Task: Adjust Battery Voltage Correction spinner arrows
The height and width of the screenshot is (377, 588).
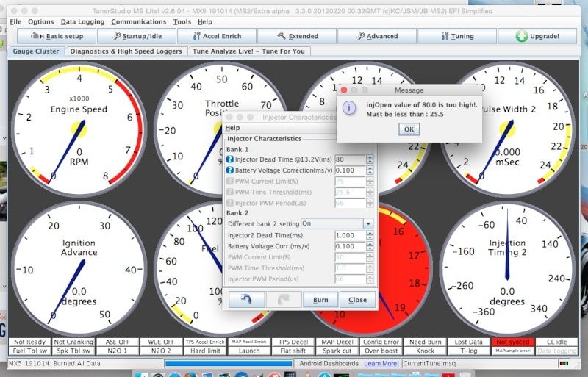Action: click(x=370, y=170)
